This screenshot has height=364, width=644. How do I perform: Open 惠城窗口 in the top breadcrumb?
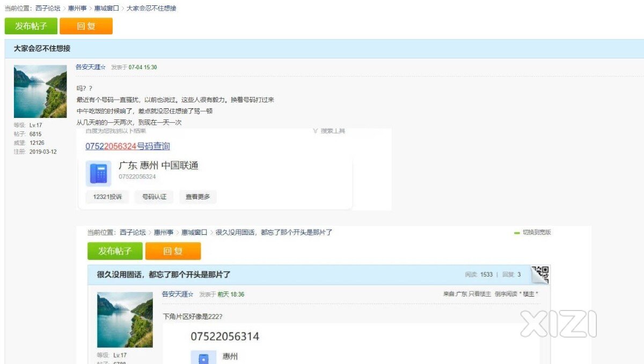(107, 9)
